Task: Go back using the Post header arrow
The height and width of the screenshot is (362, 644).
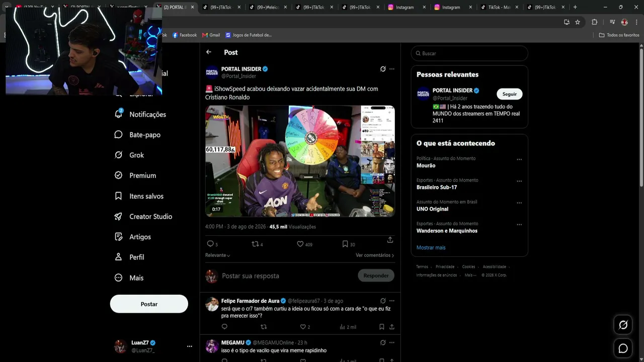Action: pyautogui.click(x=209, y=52)
